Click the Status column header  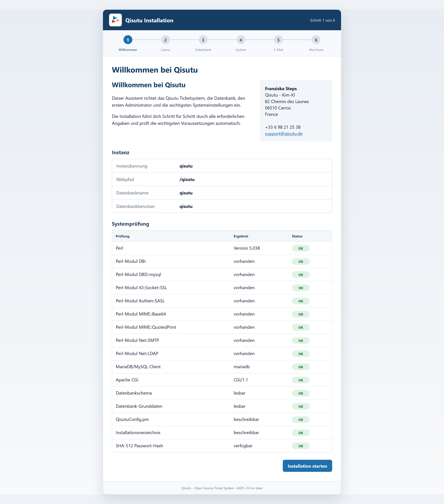pyautogui.click(x=297, y=236)
